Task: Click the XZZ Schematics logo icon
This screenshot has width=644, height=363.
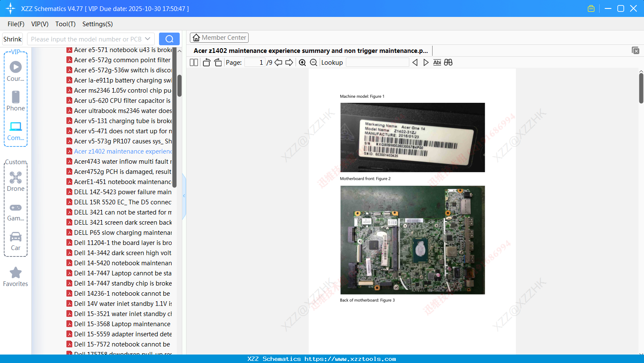Action: click(11, 8)
